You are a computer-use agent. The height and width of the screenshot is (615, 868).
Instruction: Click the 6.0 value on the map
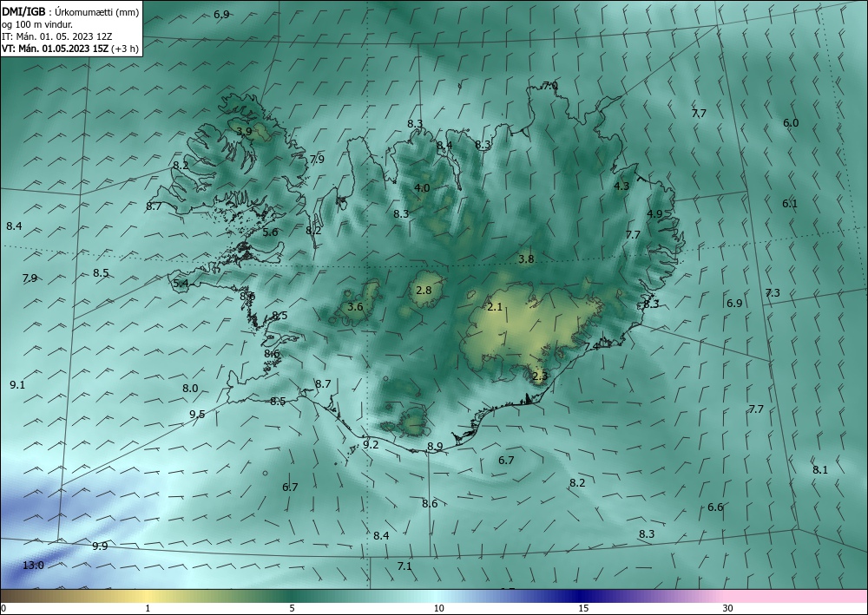791,123
